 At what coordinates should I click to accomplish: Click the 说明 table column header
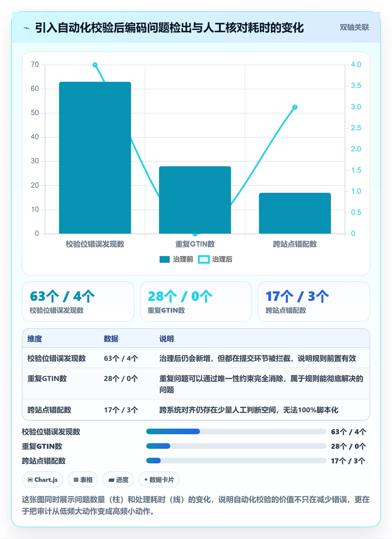click(x=167, y=339)
